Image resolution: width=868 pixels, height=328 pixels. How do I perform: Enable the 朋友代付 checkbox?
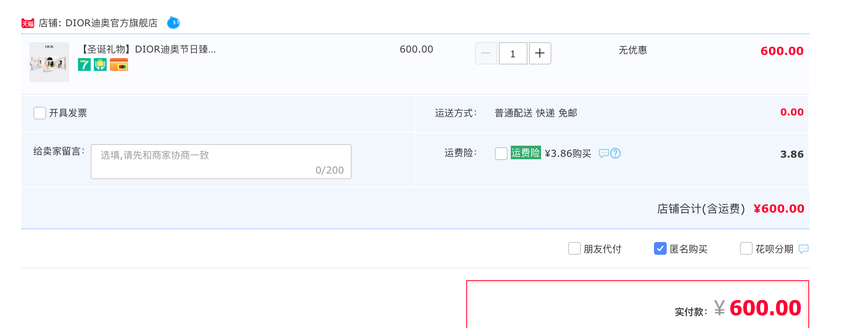tap(574, 249)
